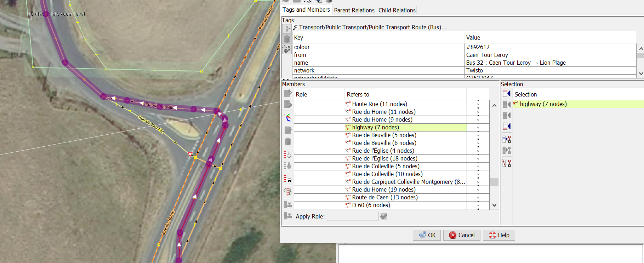Click the Key column header
644x263 pixels.
click(x=378, y=37)
